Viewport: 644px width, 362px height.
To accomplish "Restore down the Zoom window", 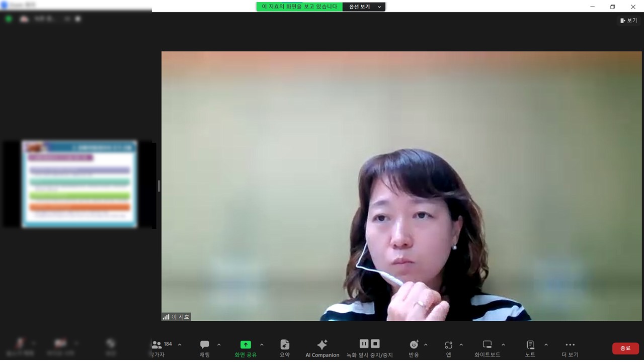I will (612, 7).
